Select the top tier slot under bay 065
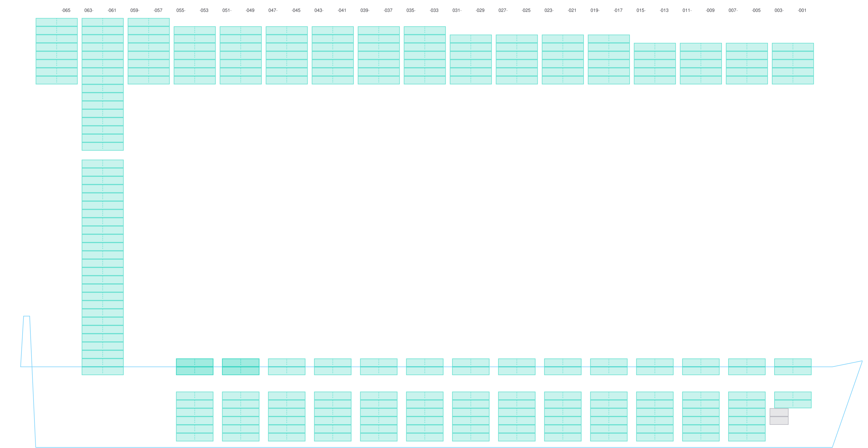The image size is (868, 448). (x=57, y=22)
